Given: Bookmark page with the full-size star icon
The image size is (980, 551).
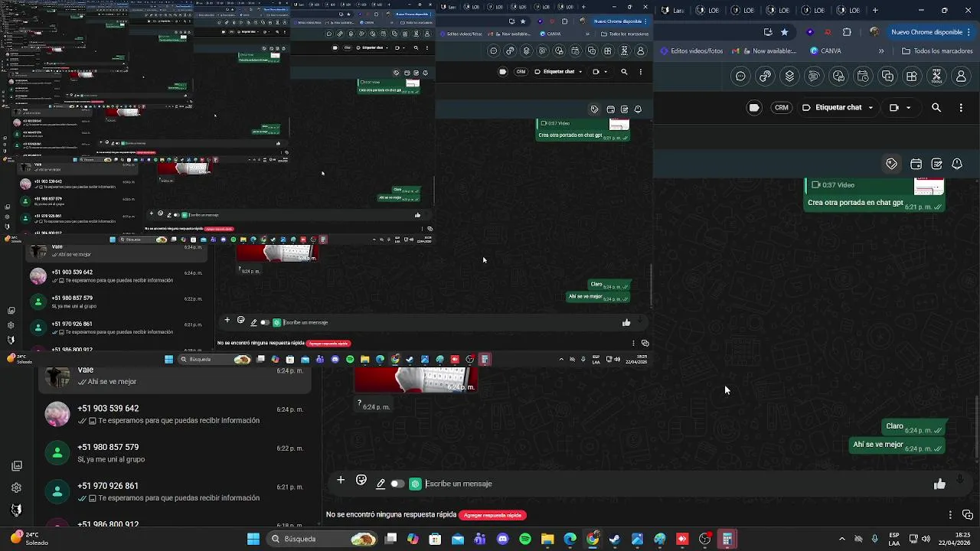Looking at the screenshot, I should (x=785, y=32).
